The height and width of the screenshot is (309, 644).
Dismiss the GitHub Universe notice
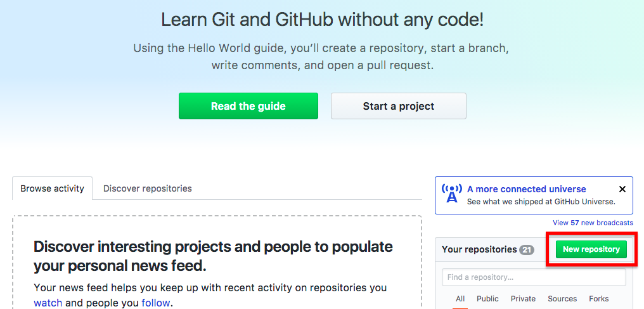622,189
